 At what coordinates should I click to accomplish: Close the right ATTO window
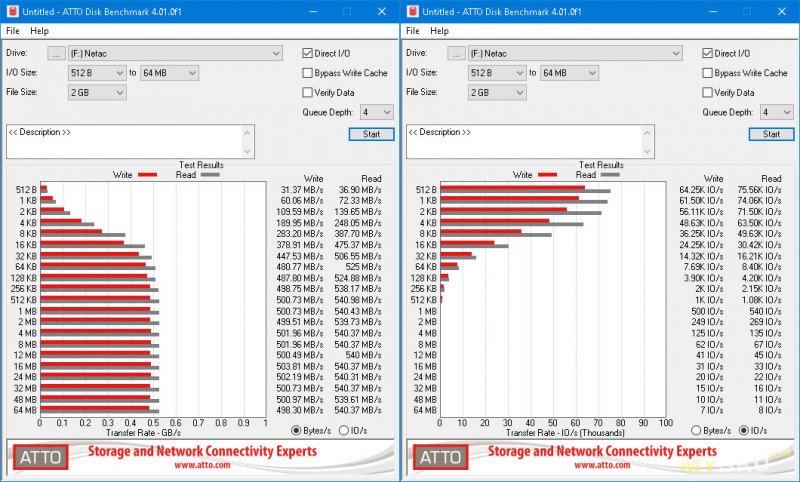782,11
